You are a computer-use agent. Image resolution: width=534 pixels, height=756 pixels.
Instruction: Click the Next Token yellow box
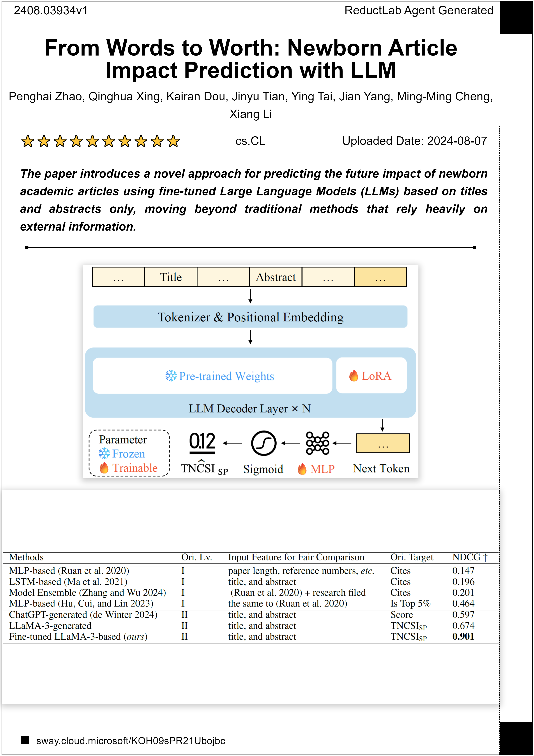point(383,443)
